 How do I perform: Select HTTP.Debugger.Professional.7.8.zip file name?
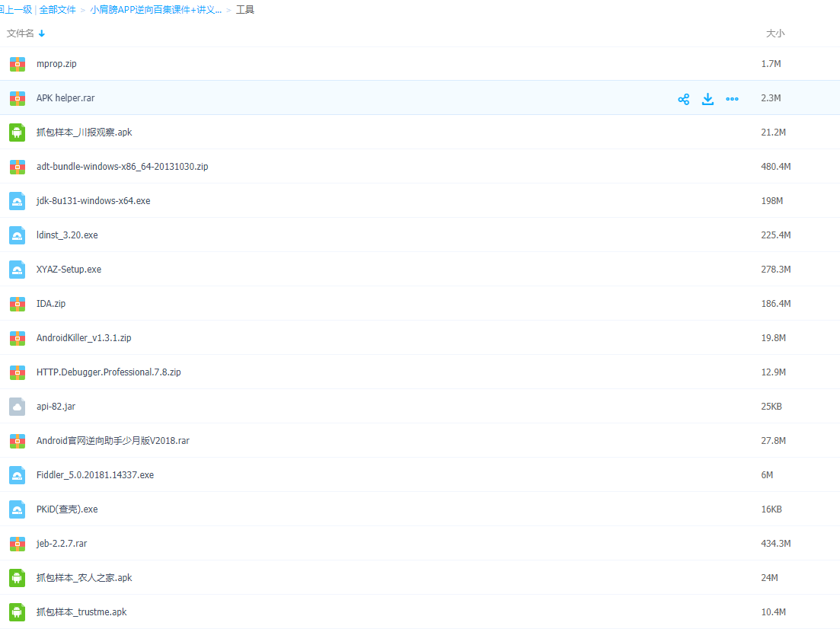(109, 372)
